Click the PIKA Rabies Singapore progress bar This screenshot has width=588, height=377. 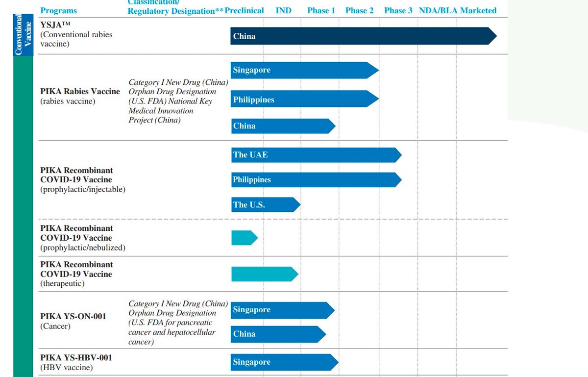coord(304,70)
